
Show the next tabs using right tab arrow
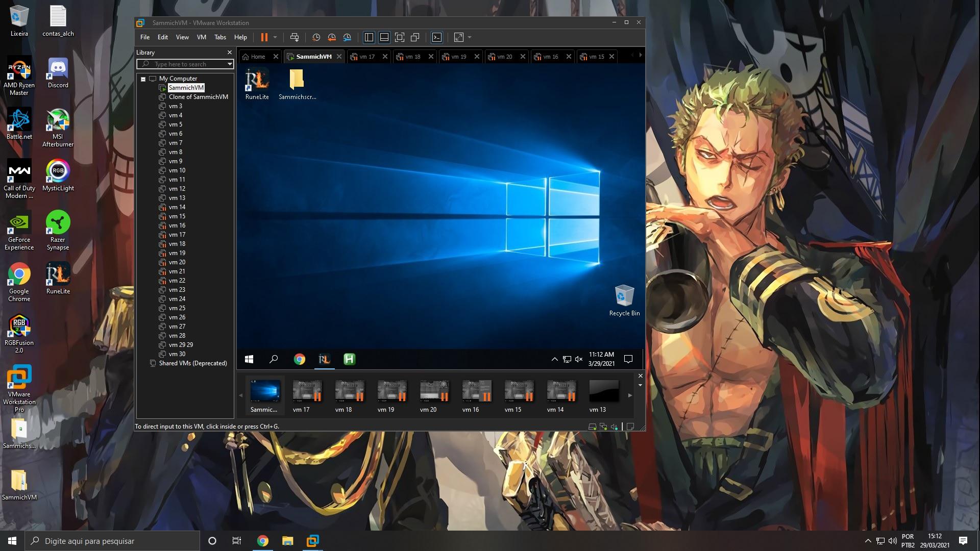(x=641, y=55)
